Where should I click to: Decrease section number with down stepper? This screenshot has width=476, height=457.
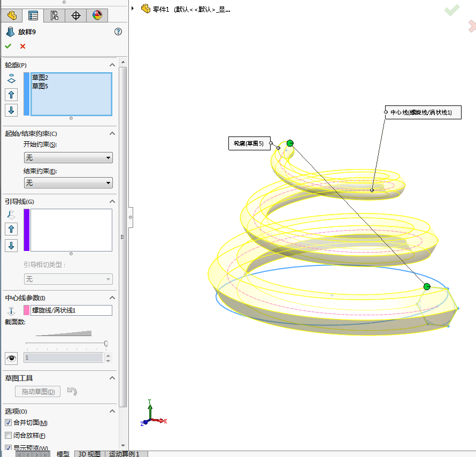tap(109, 361)
